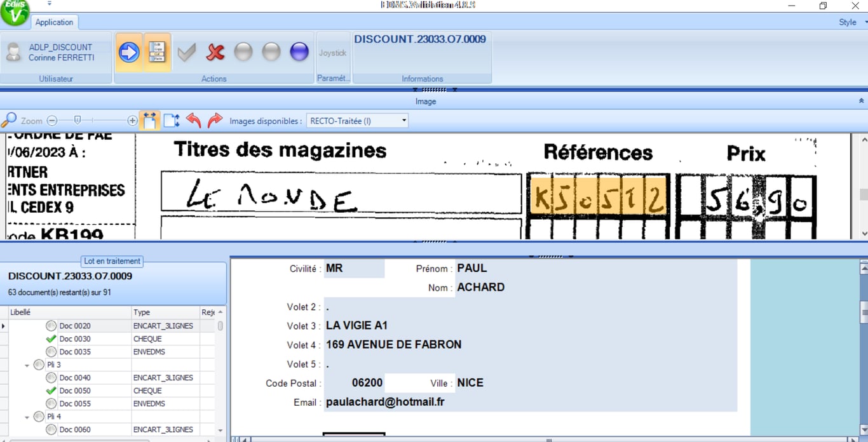This screenshot has width=868, height=442.
Task: Select row Doc 0030 CHEQUE
Action: pos(111,339)
